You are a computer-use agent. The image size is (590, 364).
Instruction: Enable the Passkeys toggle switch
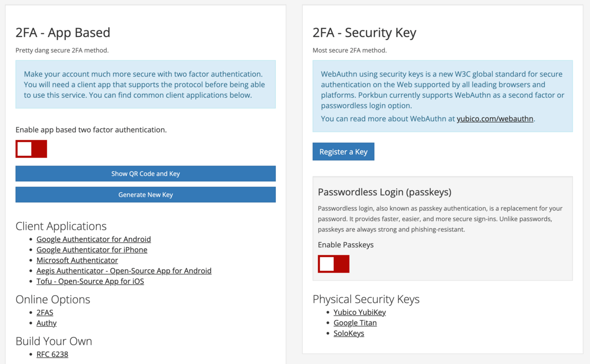click(x=333, y=264)
